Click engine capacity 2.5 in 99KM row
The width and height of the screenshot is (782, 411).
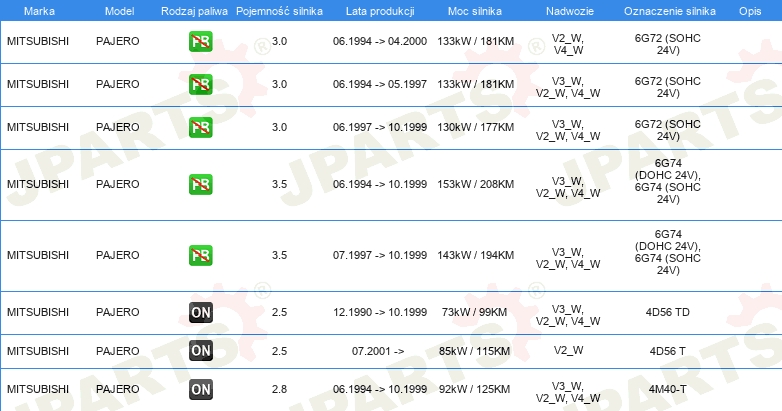click(279, 312)
